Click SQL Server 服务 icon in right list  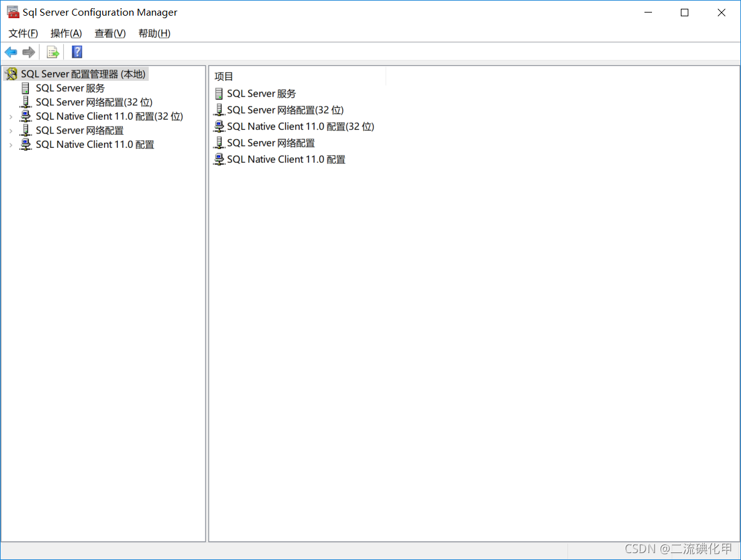pyautogui.click(x=219, y=93)
